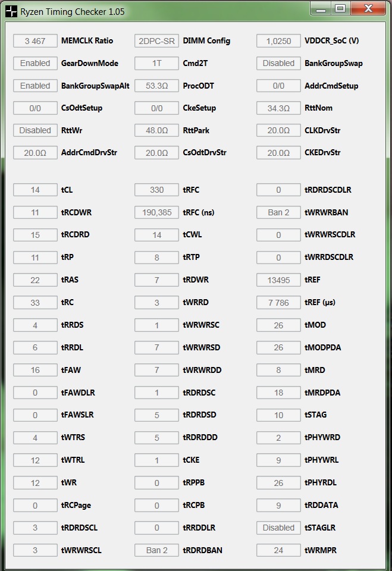Click the tRFC value 330
Screen dimensions: 392x571
(x=156, y=190)
